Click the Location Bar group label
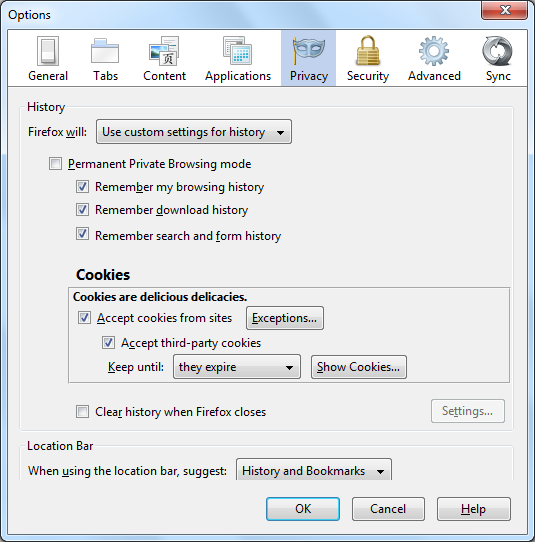 tap(60, 446)
